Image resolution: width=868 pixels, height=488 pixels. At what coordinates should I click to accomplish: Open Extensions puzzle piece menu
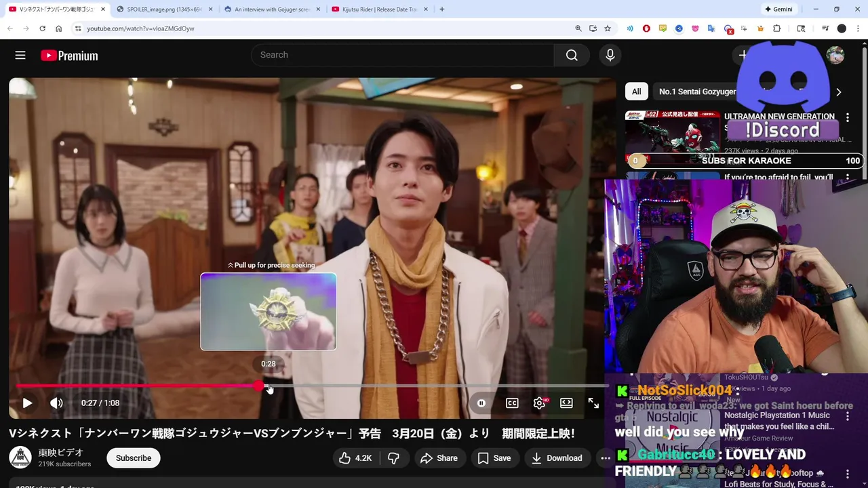pos(777,28)
